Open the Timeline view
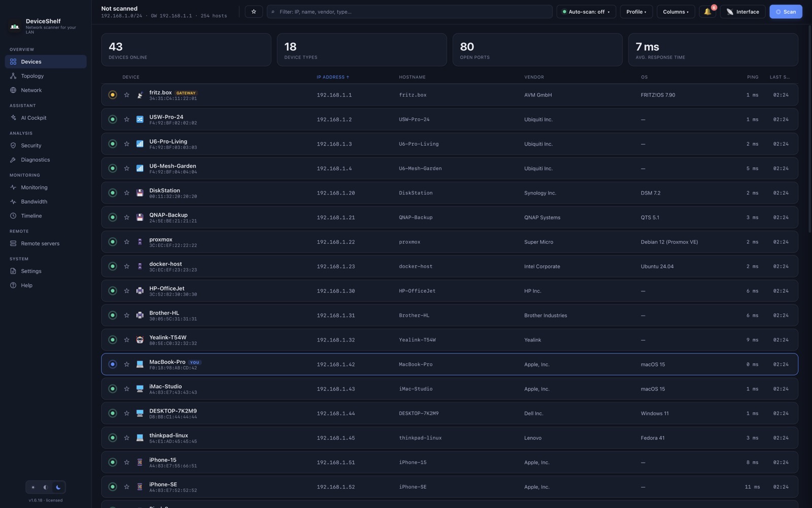Image resolution: width=812 pixels, height=508 pixels. coord(46,216)
